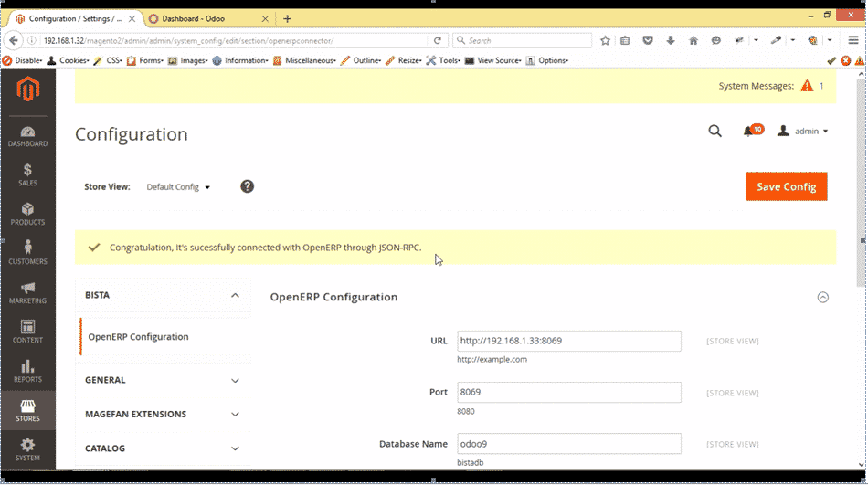Viewport: 868px width, 485px height.
Task: Click the system messages count 1
Action: 821,86
